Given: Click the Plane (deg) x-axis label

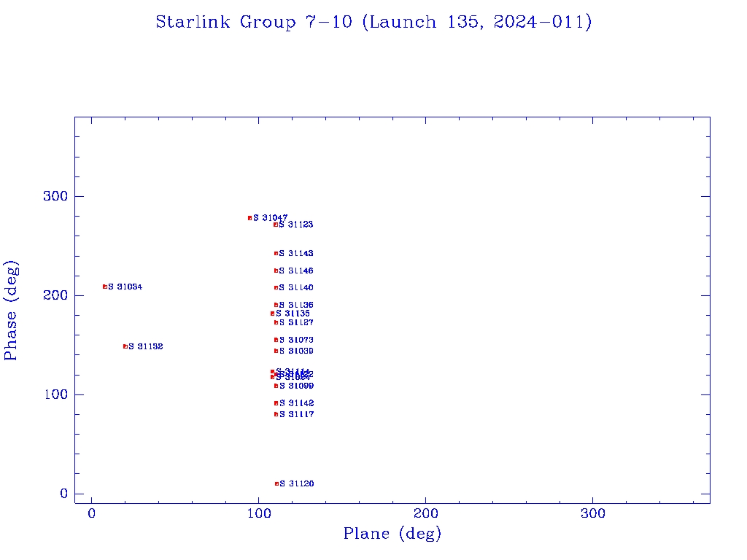Looking at the screenshot, I should click(x=392, y=534).
